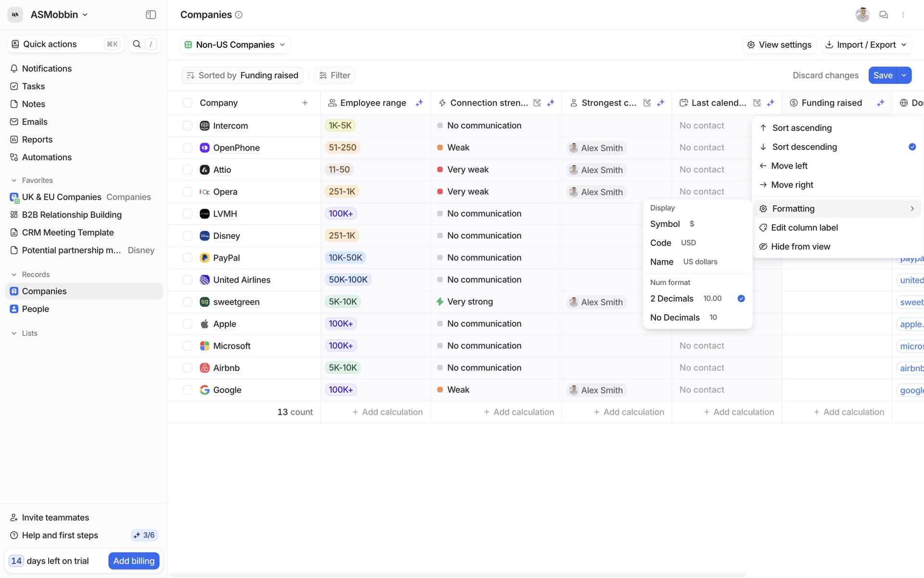924x578 pixels.
Task: Click the edit-off icon in Last calendar header
Action: (757, 103)
